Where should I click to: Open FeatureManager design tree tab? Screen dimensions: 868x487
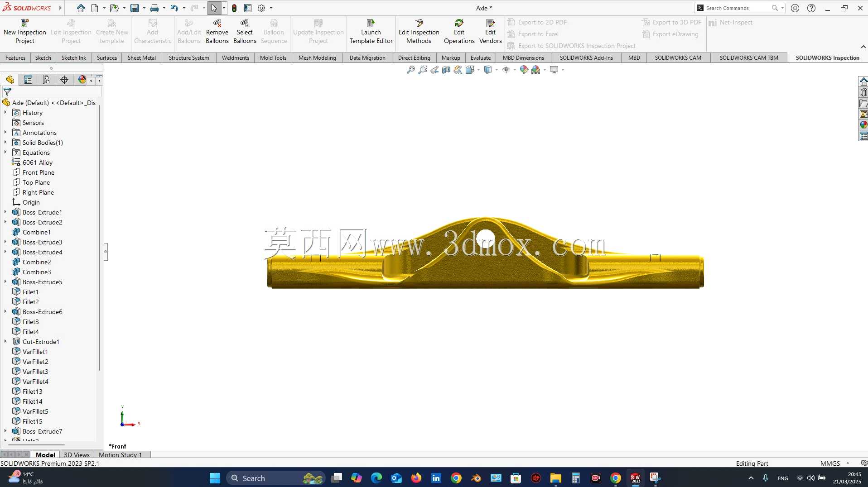coord(10,80)
